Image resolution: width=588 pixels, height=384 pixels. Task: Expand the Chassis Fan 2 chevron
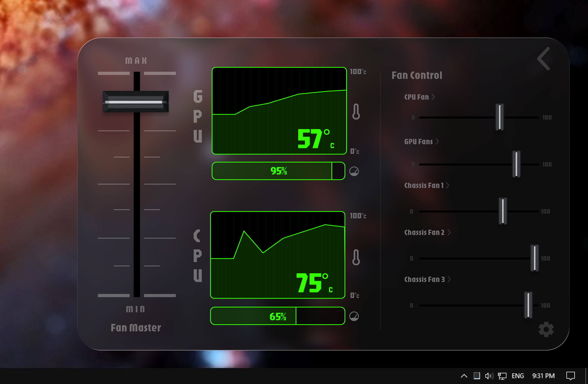(x=449, y=232)
